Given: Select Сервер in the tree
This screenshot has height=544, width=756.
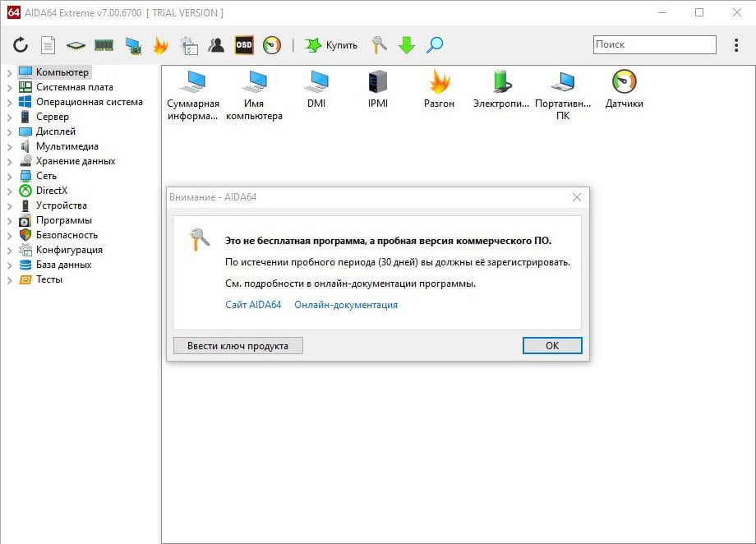Looking at the screenshot, I should coord(44,117).
